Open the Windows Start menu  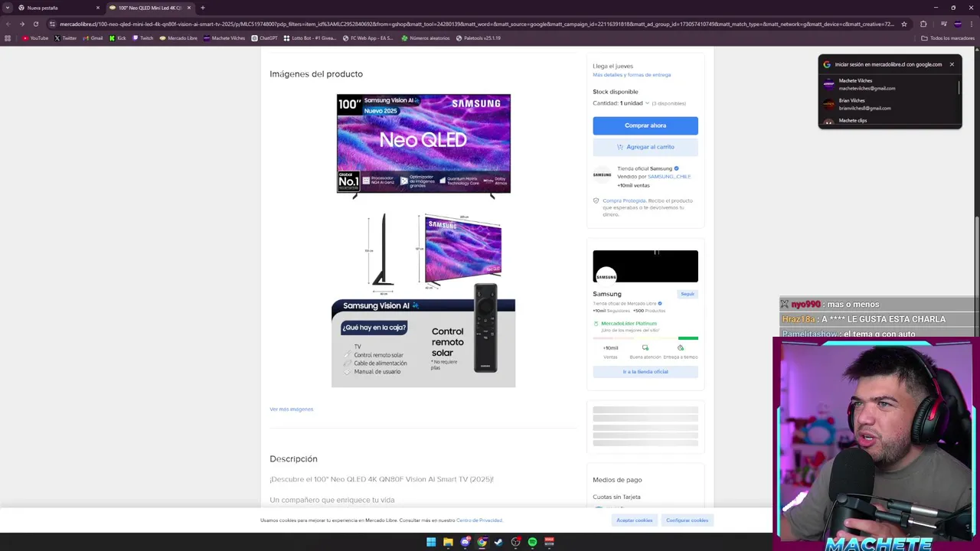[431, 542]
